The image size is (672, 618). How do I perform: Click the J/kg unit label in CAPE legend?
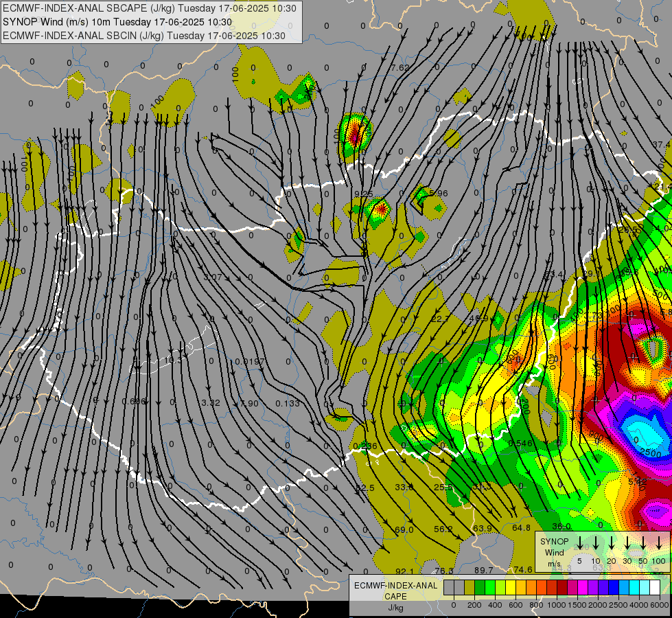(x=395, y=608)
